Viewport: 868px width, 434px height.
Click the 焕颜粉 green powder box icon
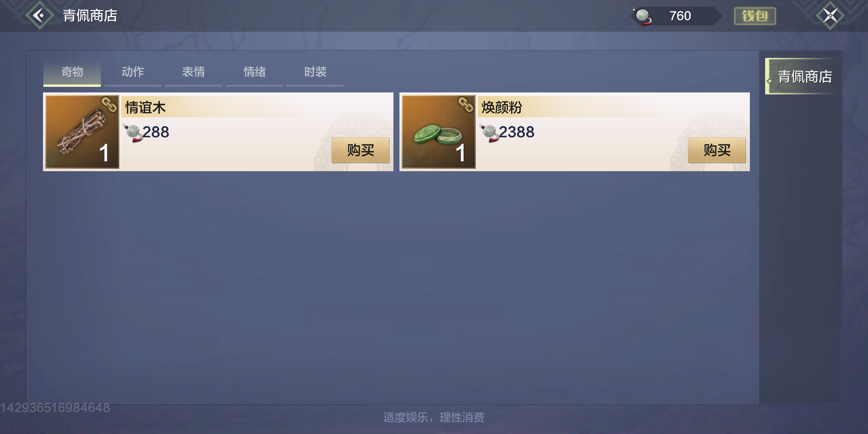pyautogui.click(x=438, y=131)
